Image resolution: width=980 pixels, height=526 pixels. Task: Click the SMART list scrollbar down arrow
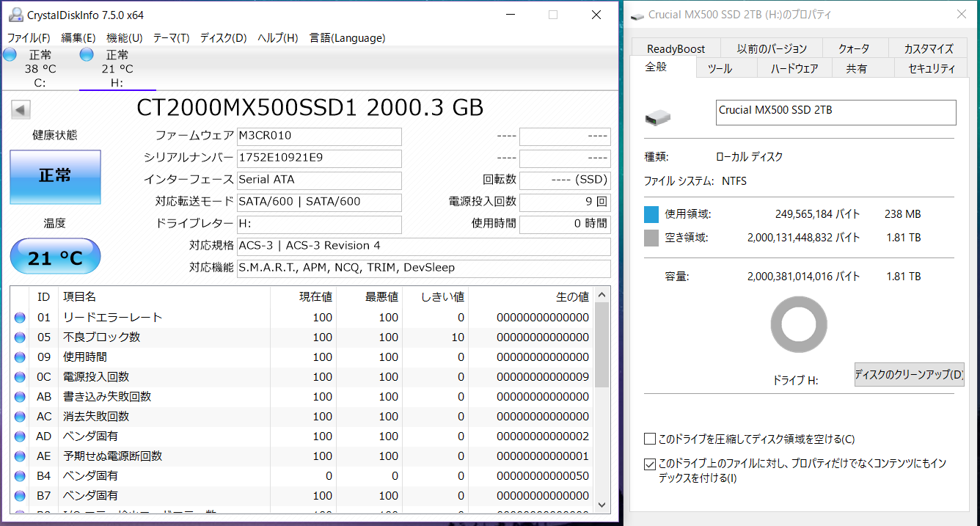pos(602,504)
